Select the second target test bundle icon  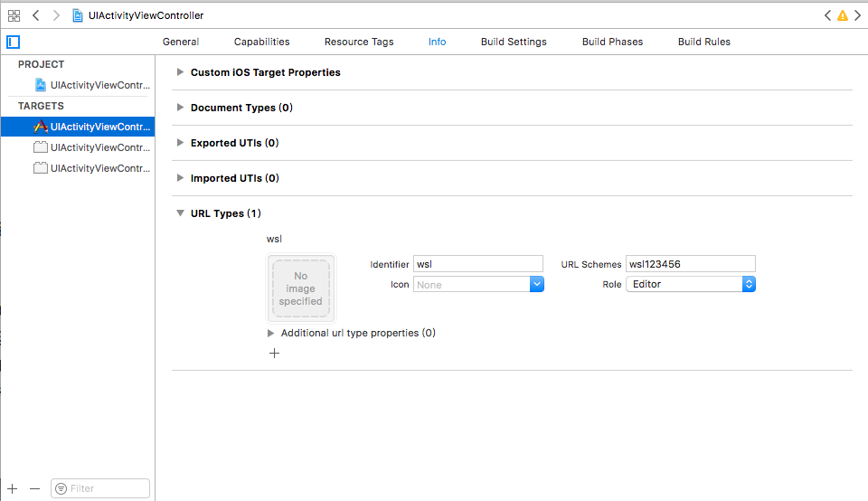(41, 147)
